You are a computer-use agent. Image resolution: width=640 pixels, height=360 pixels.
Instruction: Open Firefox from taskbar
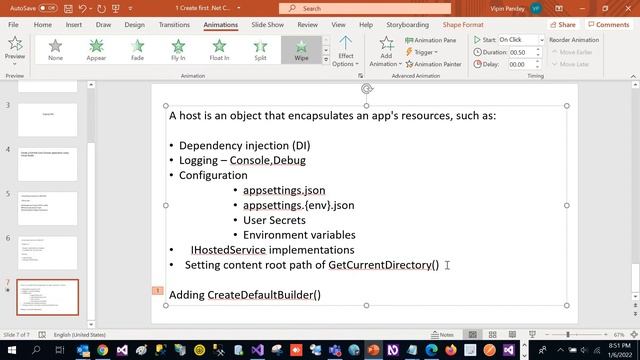coord(451,350)
